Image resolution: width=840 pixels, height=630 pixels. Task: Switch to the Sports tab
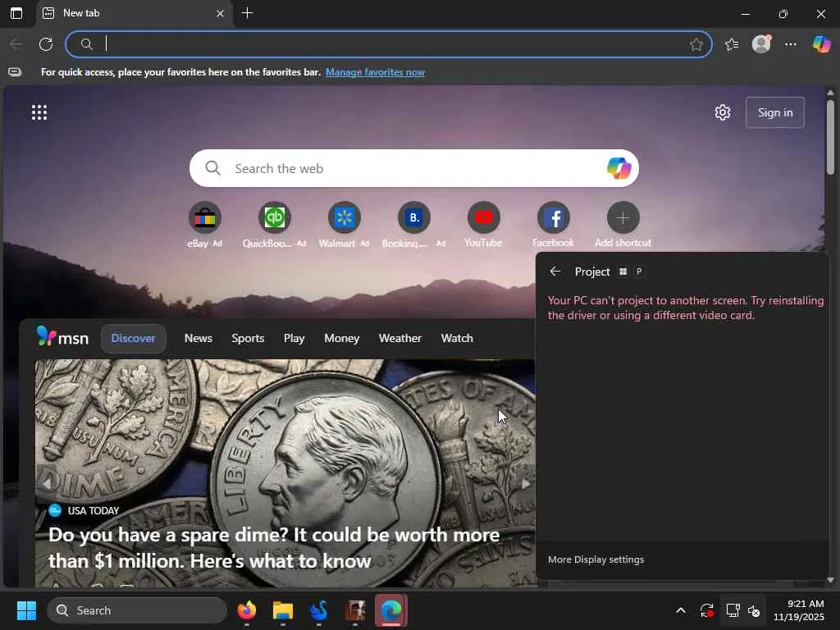[248, 339]
